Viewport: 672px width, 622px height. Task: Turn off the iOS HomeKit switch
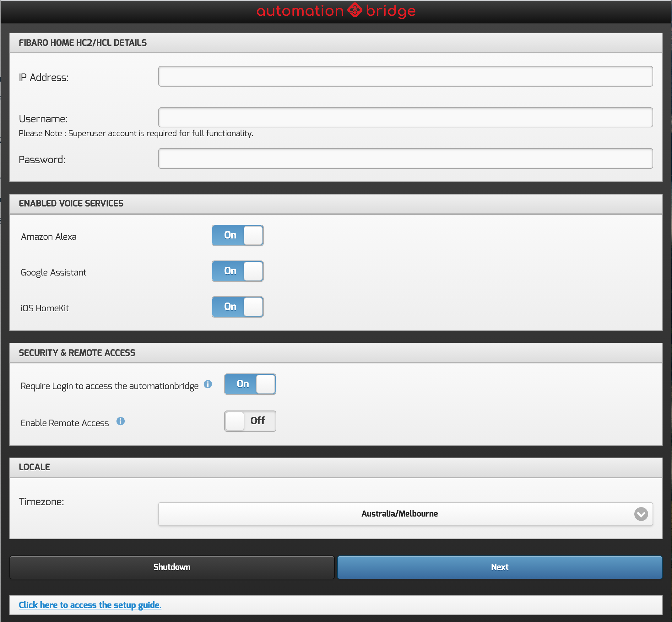pyautogui.click(x=237, y=307)
